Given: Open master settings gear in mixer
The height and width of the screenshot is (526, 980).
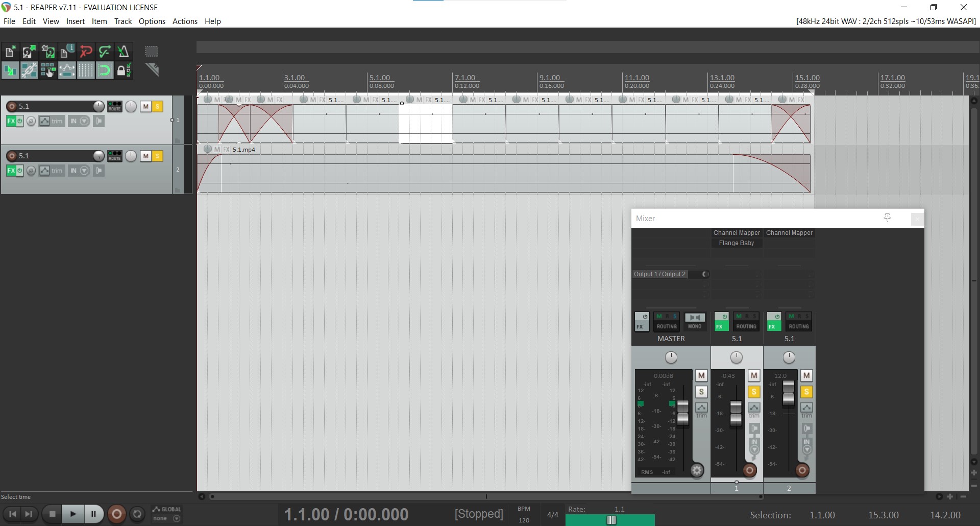Looking at the screenshot, I should tap(697, 470).
